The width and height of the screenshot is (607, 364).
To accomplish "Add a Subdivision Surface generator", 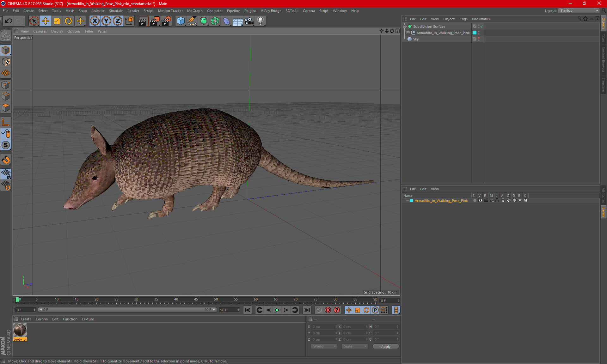I will tap(204, 21).
